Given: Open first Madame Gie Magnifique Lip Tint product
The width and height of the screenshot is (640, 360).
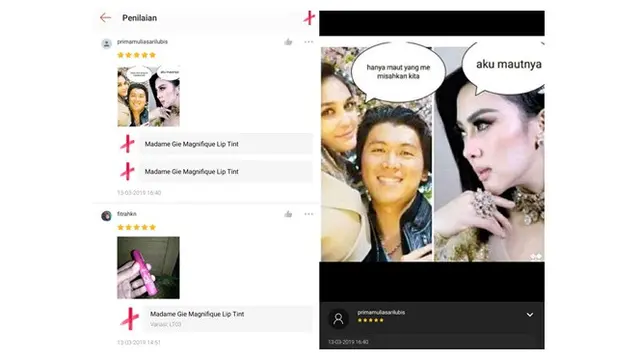Looking at the screenshot, I should click(227, 144).
